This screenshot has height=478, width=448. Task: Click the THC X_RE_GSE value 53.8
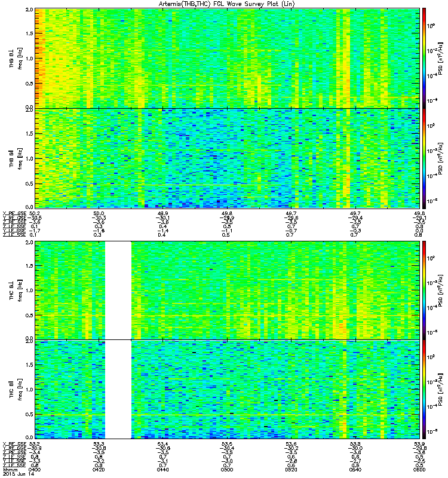[355, 443]
